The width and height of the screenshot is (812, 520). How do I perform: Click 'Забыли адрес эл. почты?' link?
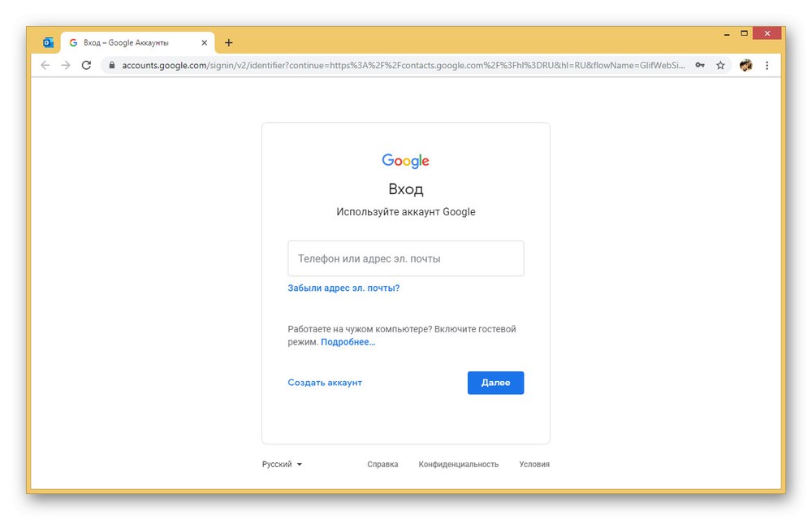[x=343, y=288]
